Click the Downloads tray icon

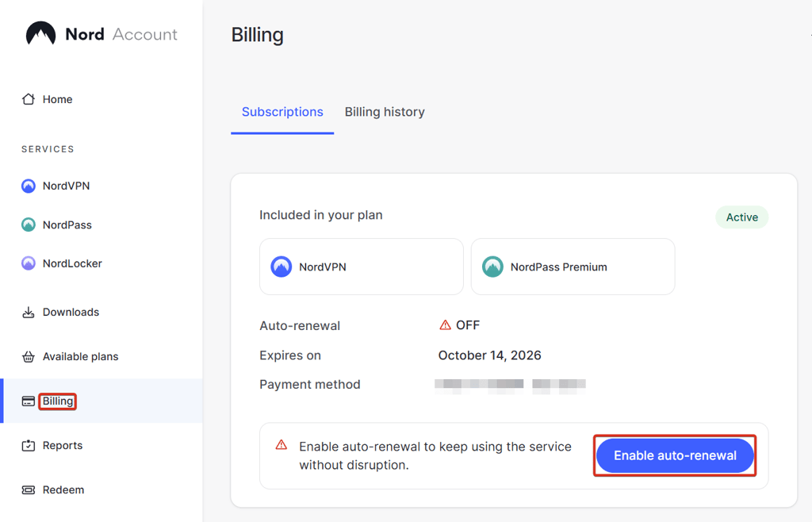pos(29,313)
